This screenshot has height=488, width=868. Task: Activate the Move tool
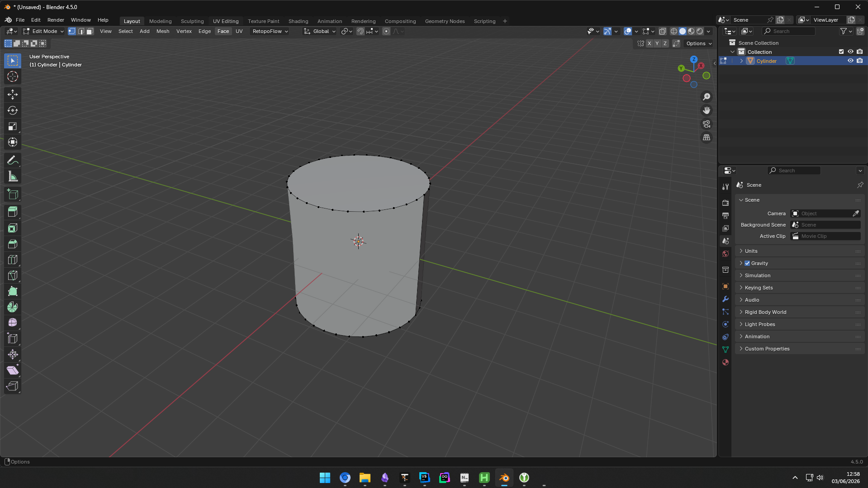(13, 95)
